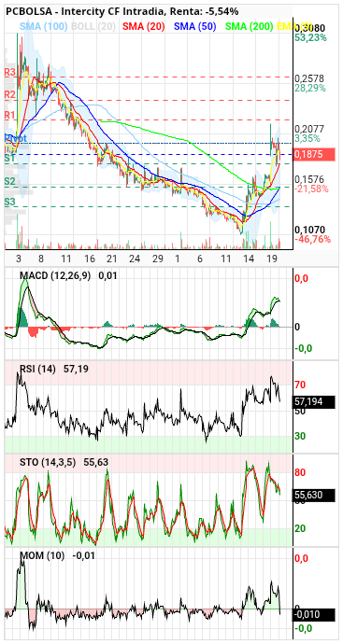The height and width of the screenshot is (644, 343).
Task: Select date 29 on the time axis
Action: pyautogui.click(x=158, y=259)
